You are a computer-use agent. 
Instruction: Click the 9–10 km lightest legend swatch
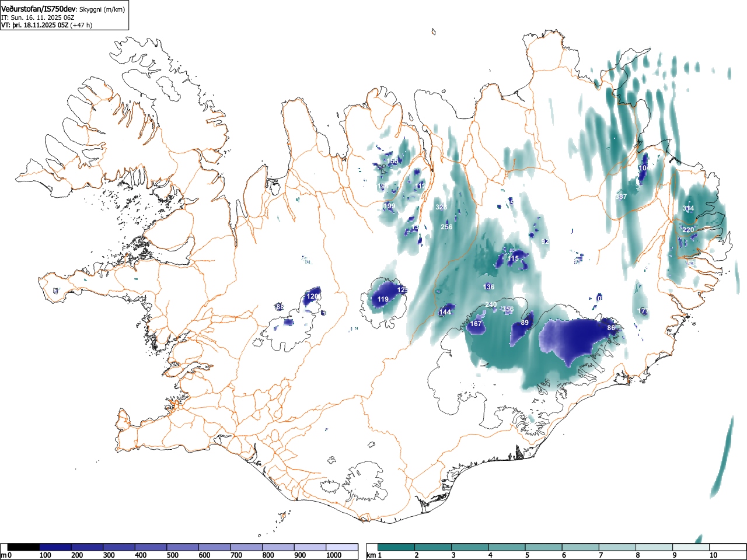691,547
